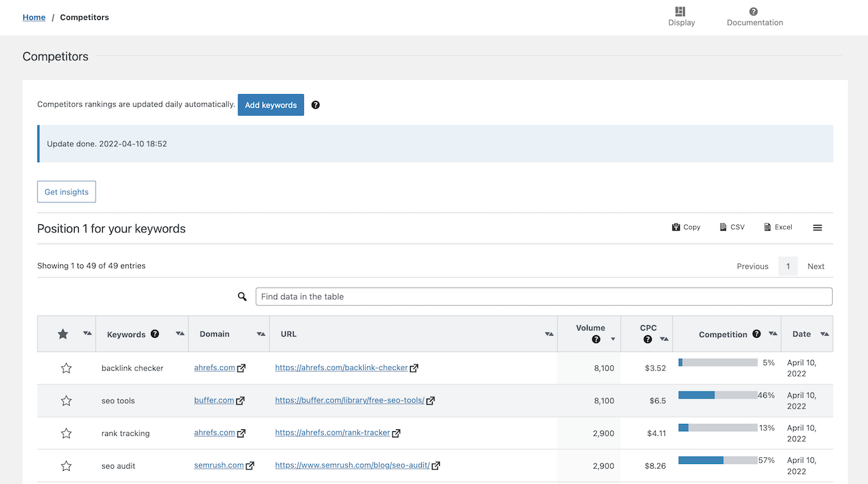
Task: Open the Documentation help icon
Action: pos(753,11)
